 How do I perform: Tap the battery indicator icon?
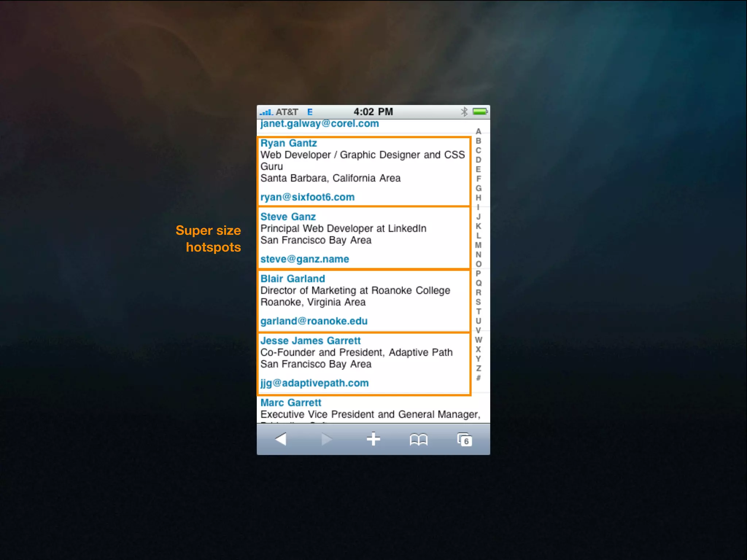[x=480, y=112]
